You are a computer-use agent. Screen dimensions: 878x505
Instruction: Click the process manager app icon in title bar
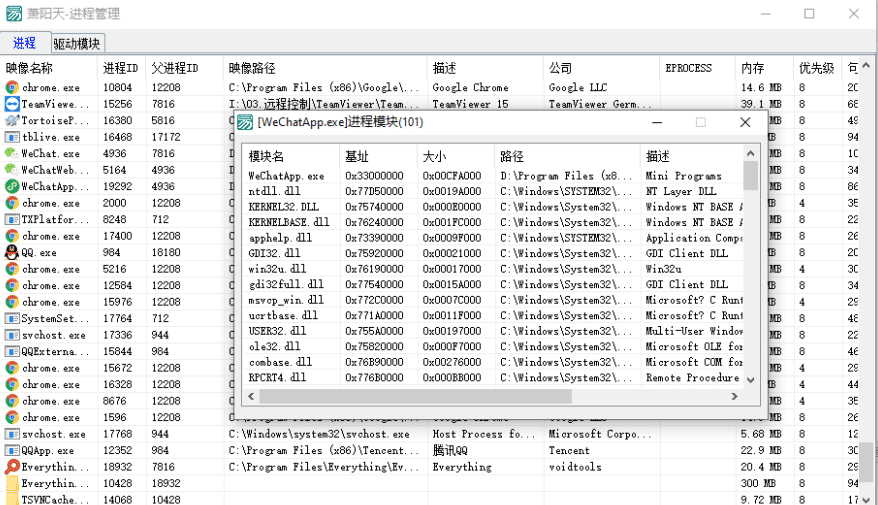pyautogui.click(x=14, y=13)
